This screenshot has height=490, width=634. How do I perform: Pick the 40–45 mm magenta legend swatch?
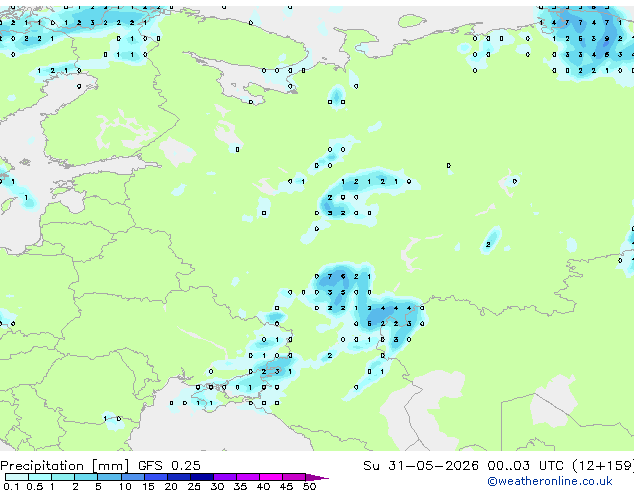click(271, 477)
